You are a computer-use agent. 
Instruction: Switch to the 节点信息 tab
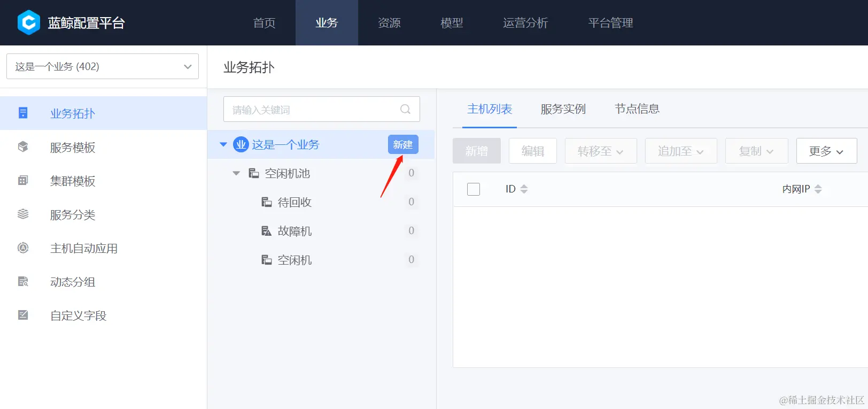click(637, 109)
